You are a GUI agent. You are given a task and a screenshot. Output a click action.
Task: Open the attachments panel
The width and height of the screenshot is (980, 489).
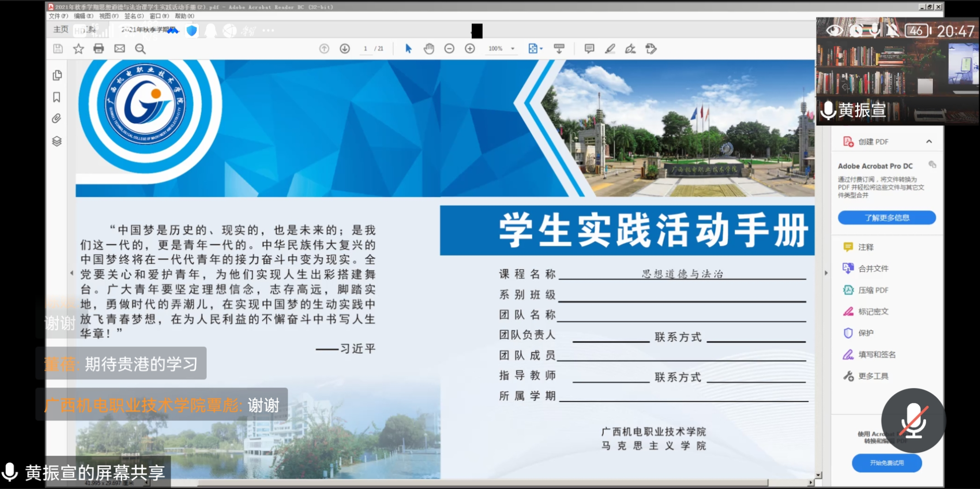57,118
